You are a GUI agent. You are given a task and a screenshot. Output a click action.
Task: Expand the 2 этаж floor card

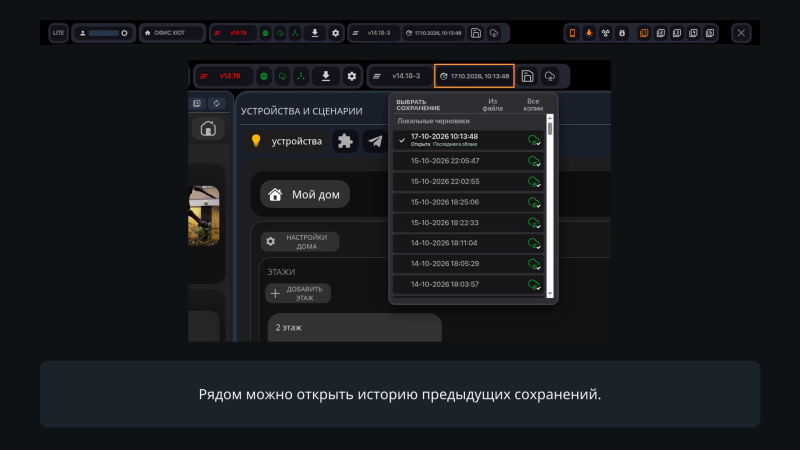(x=355, y=328)
